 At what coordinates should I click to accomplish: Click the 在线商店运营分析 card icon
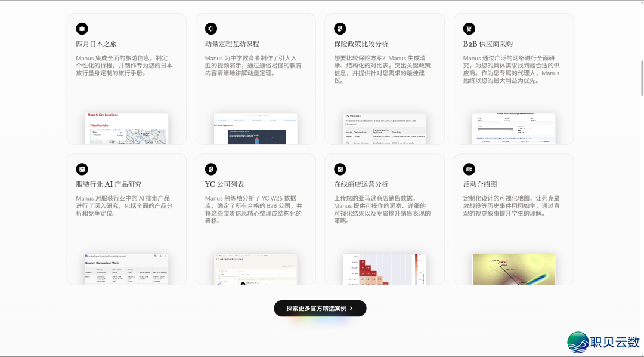click(x=340, y=169)
